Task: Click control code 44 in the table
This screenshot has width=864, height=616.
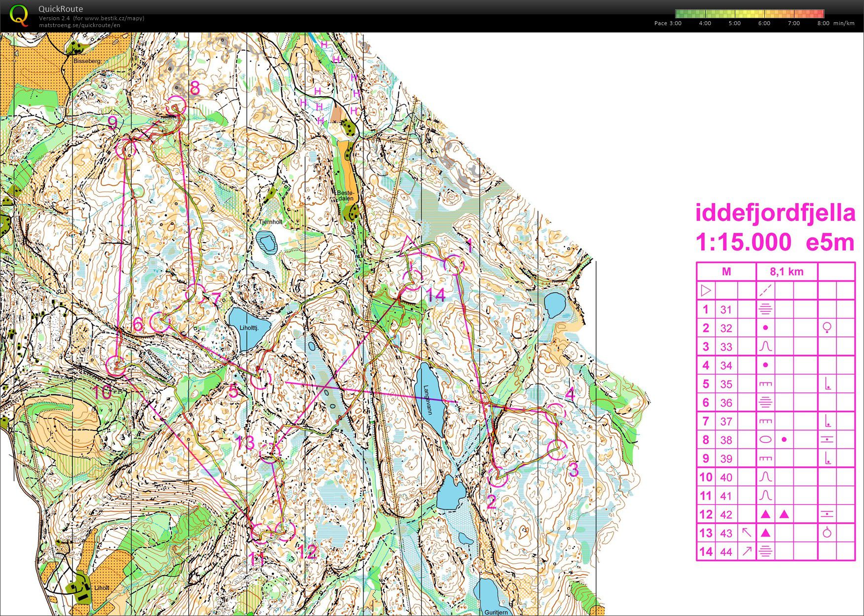Action: (726, 552)
